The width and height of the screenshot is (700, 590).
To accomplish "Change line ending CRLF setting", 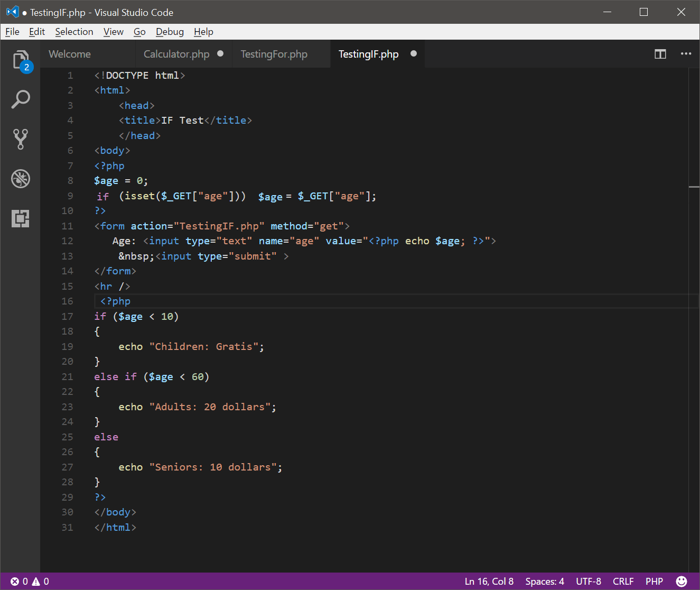I will (x=623, y=581).
